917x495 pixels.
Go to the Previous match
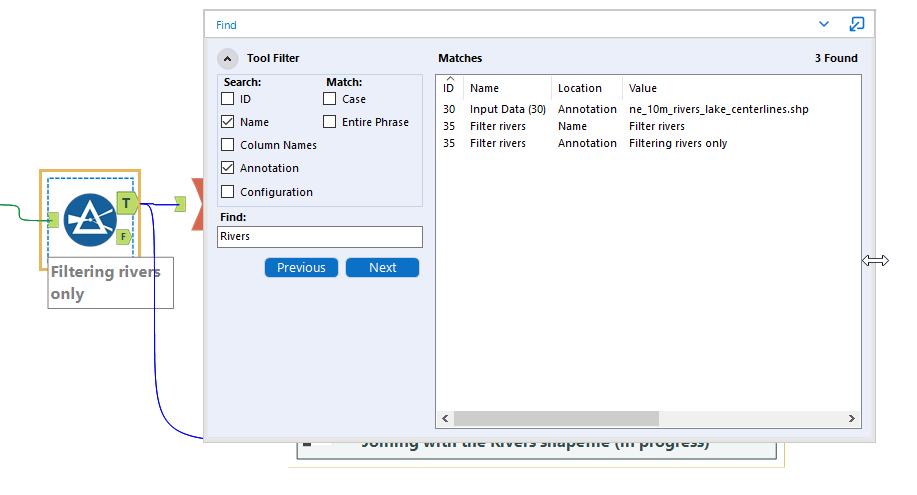tap(301, 268)
